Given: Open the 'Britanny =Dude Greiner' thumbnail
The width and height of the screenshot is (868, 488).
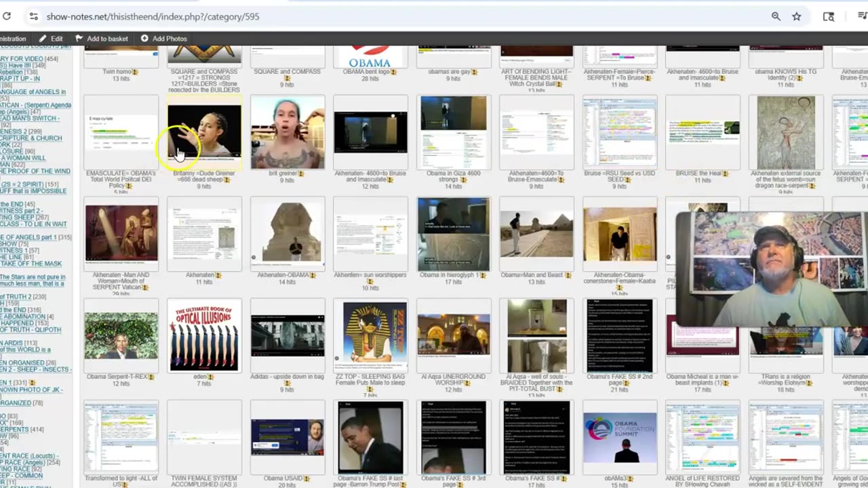Looking at the screenshot, I should (204, 131).
